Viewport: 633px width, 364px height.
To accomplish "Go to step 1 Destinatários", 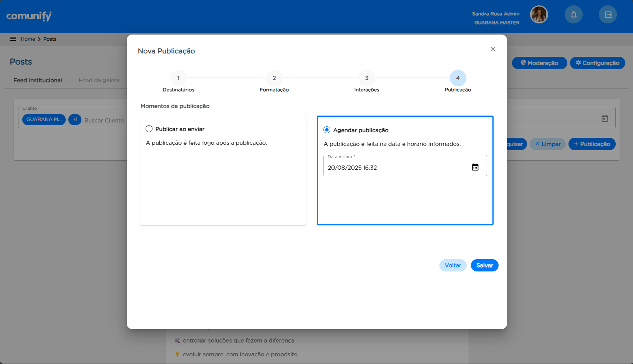I will point(178,78).
